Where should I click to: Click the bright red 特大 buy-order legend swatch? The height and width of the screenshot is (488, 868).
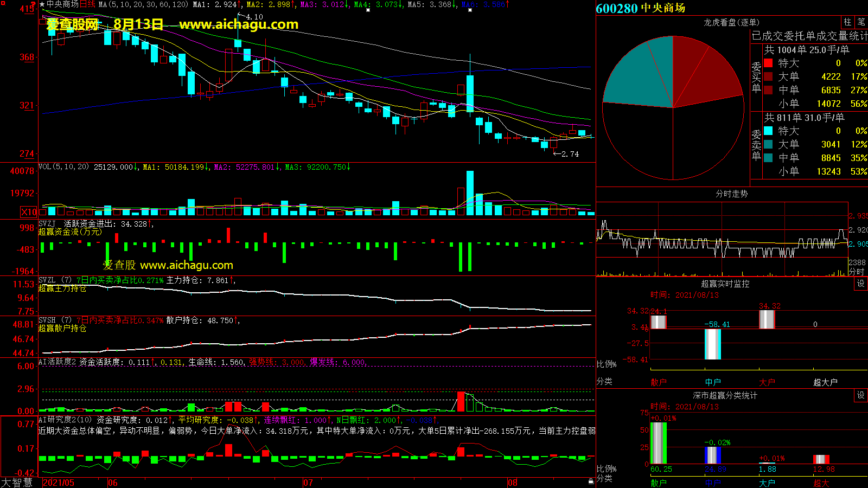768,63
